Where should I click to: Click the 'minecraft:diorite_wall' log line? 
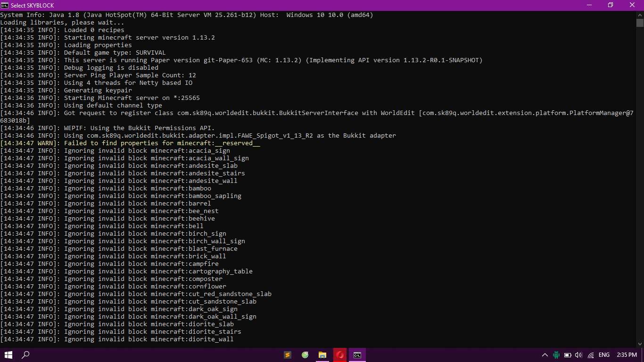[x=117, y=339]
